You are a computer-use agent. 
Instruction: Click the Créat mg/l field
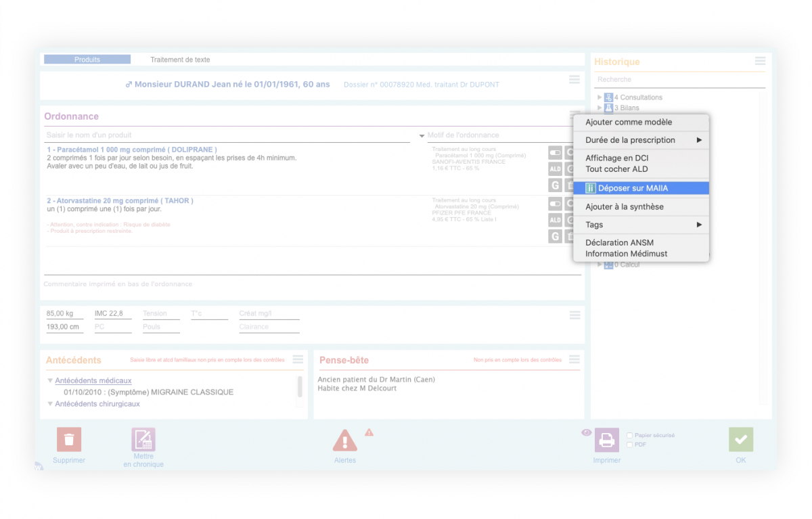coord(269,314)
